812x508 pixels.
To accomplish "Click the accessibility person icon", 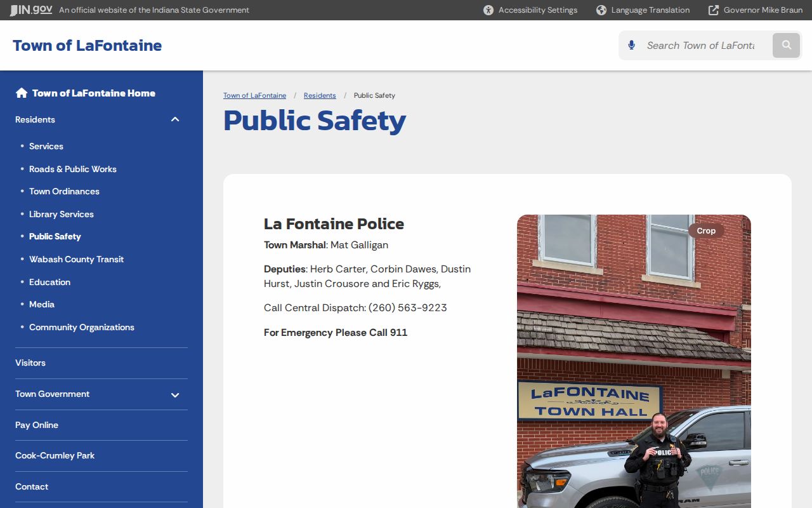I will click(x=488, y=10).
